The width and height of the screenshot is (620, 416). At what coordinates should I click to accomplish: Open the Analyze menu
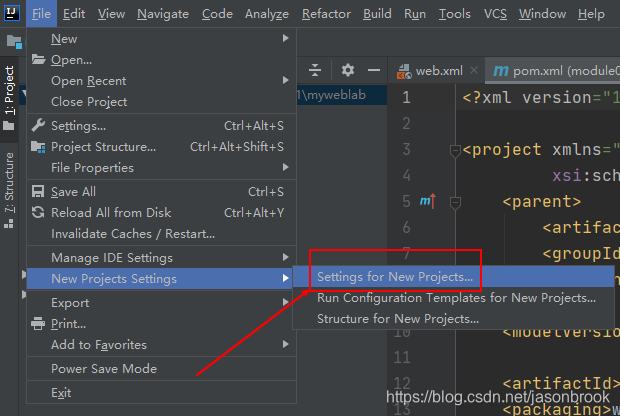267,14
